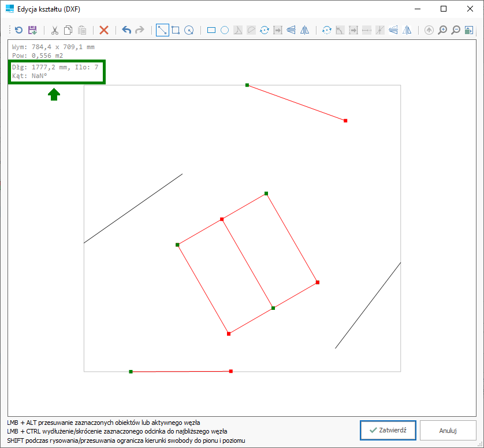Copy selected objects via copy icon

tap(68, 30)
